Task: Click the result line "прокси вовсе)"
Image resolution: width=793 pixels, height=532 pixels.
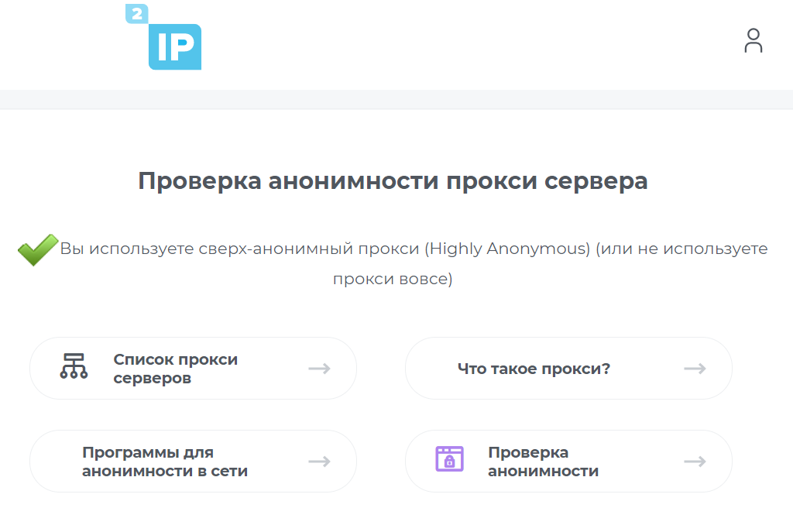Action: point(393,279)
